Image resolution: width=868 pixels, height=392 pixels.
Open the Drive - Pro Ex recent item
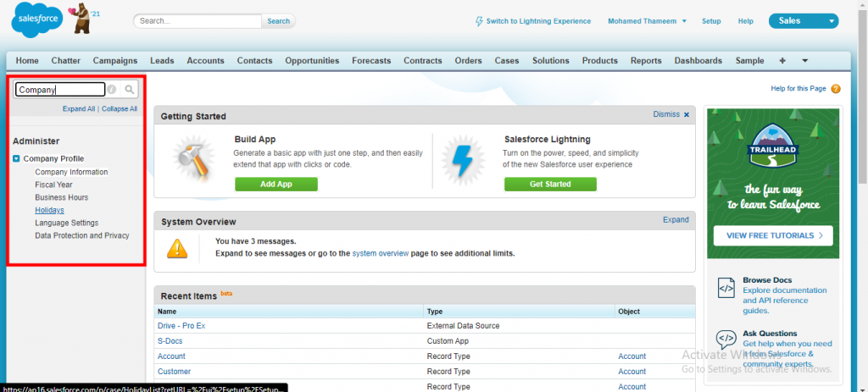tap(181, 326)
